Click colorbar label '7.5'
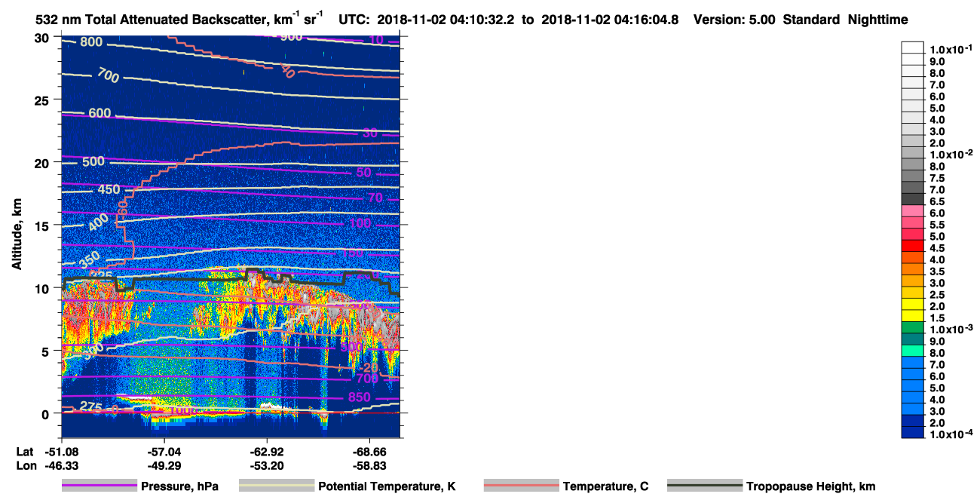 938,178
